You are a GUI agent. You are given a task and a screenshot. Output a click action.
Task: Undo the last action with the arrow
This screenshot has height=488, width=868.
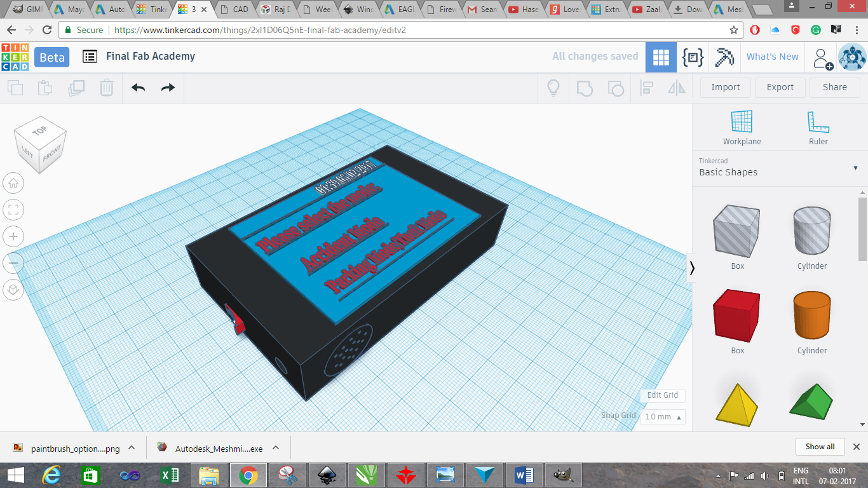click(x=139, y=88)
